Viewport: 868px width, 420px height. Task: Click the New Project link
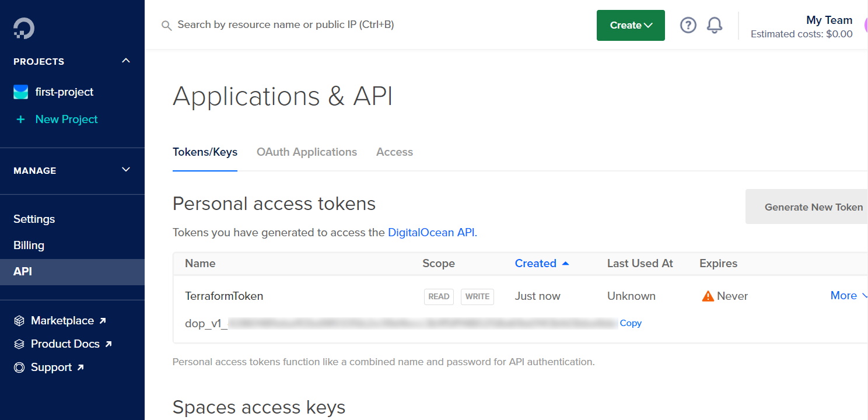click(x=66, y=120)
